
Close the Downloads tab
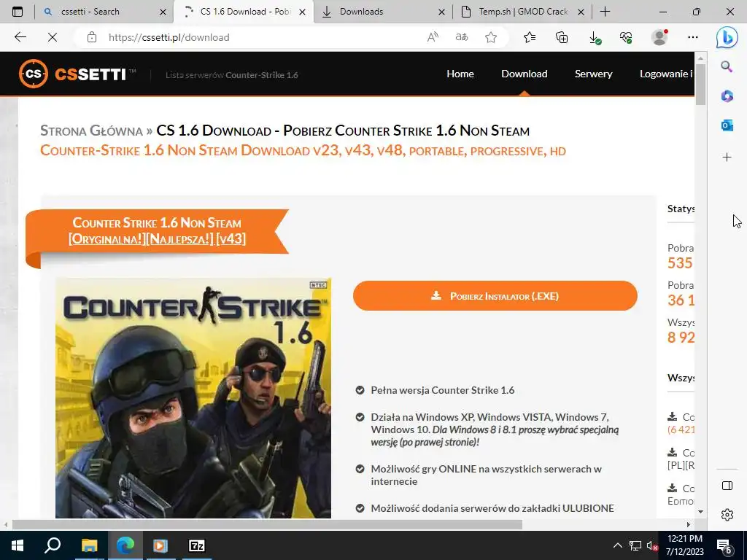[x=441, y=12]
